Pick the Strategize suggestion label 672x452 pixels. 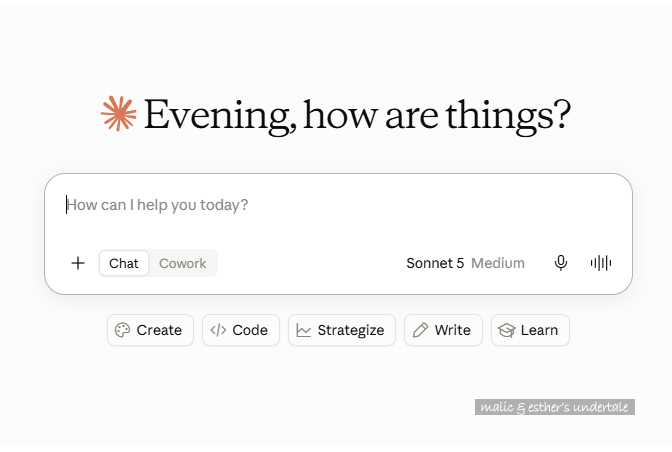[351, 330]
